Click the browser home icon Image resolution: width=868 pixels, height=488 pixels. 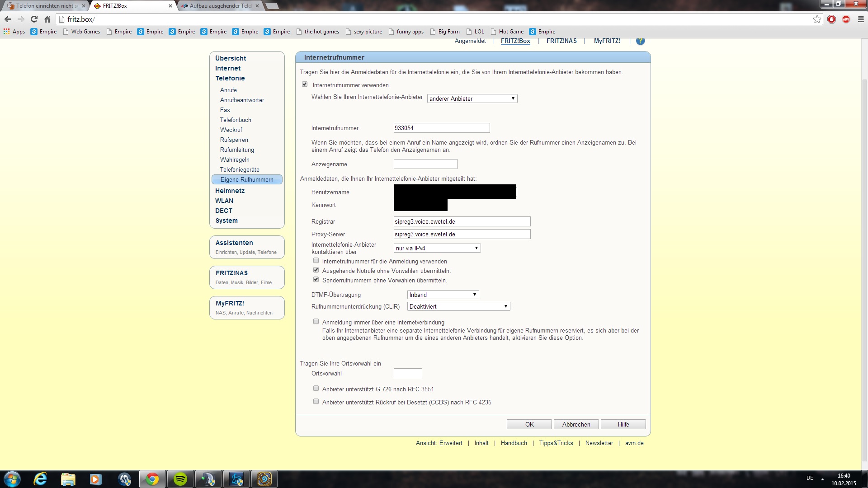(x=47, y=19)
